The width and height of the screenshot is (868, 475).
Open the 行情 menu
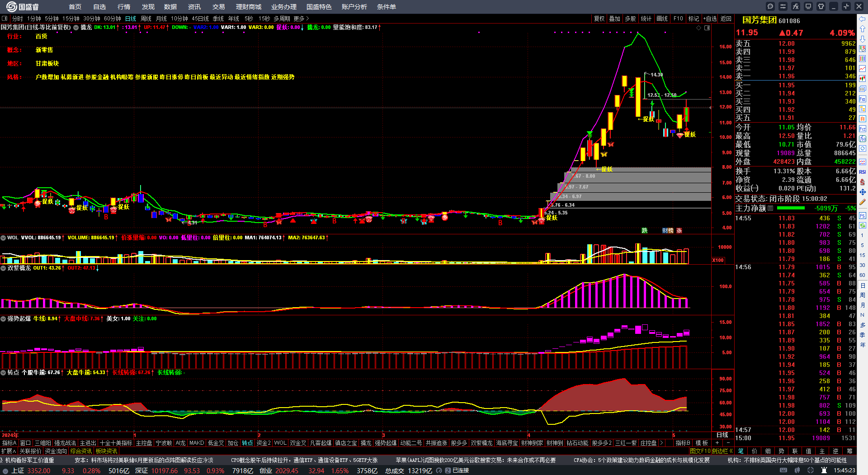pos(124,7)
